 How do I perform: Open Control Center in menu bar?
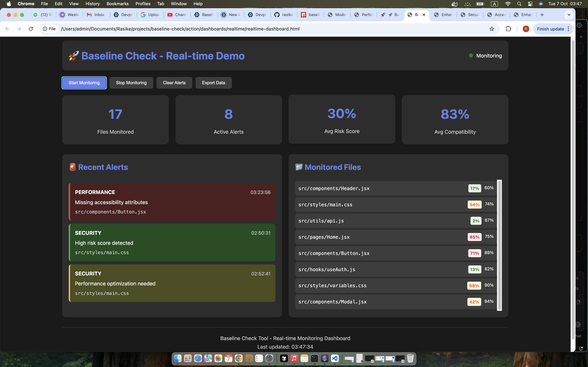coord(530,4)
